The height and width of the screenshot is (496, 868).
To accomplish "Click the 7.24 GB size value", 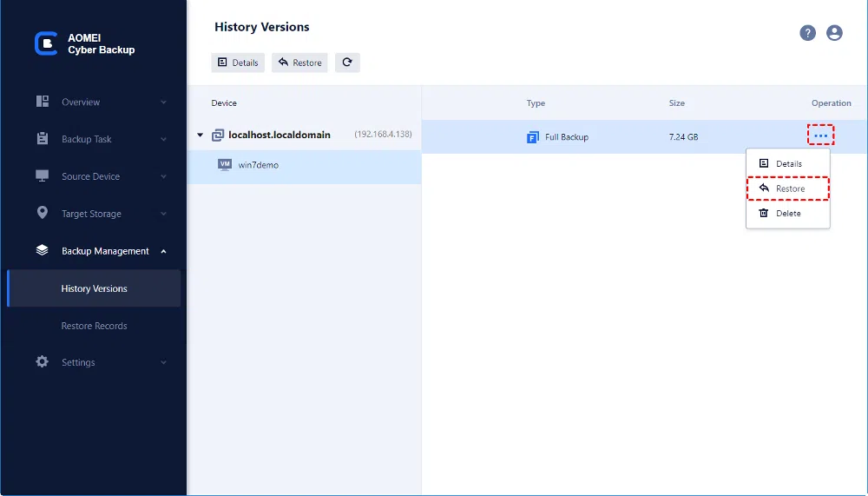I will point(683,137).
